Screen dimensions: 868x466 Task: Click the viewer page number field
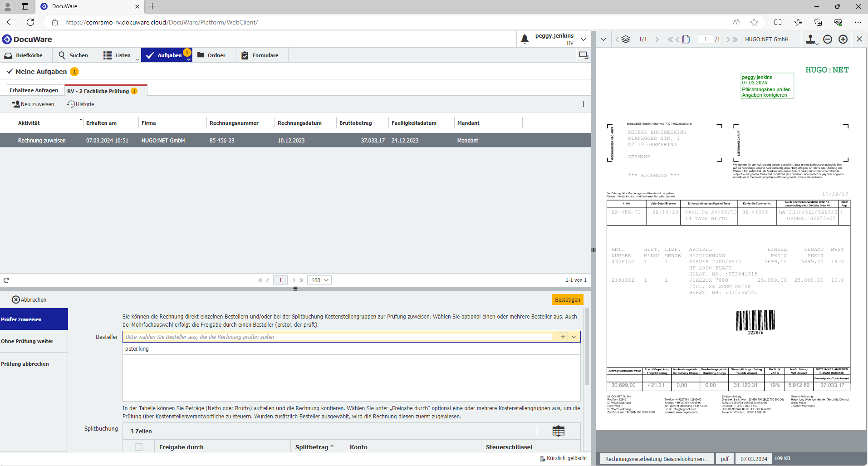[706, 39]
